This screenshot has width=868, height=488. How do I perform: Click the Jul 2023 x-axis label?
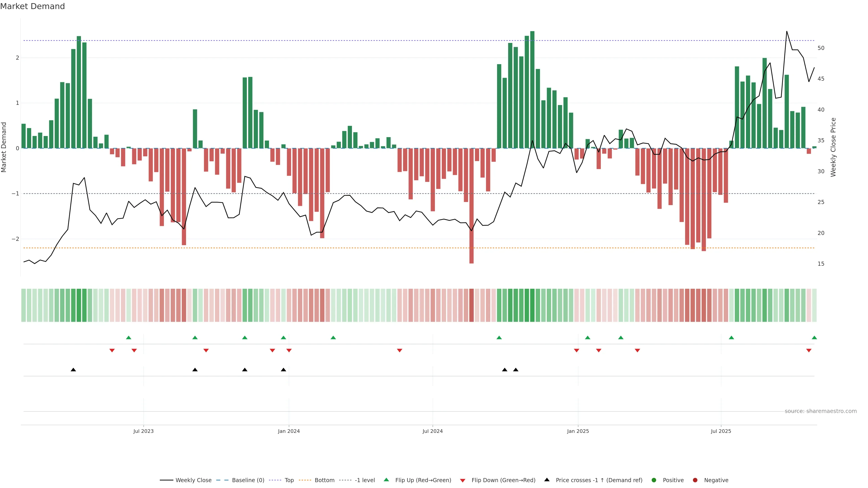click(143, 431)
